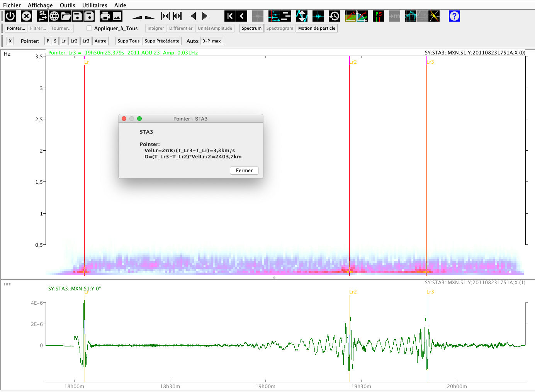Click the blue help question mark
535x392 pixels.
point(454,16)
